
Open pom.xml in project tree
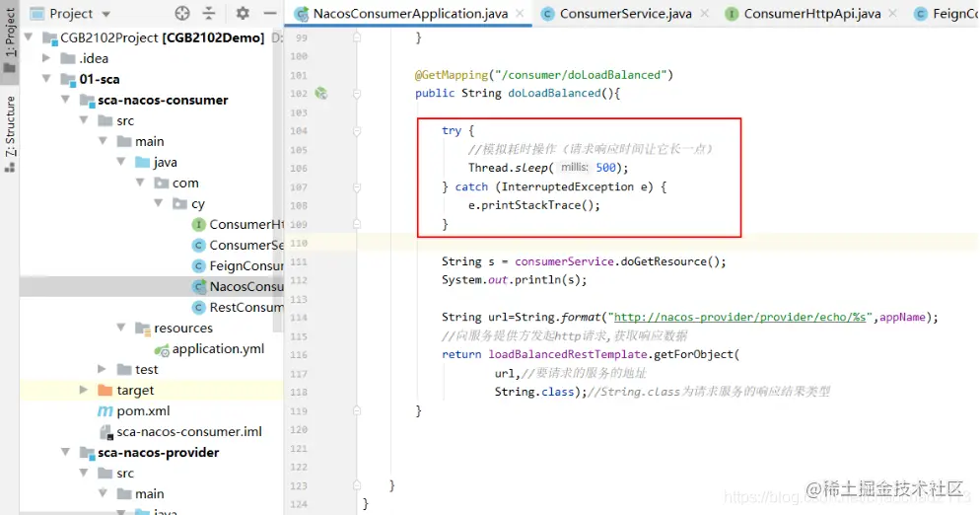(x=143, y=410)
